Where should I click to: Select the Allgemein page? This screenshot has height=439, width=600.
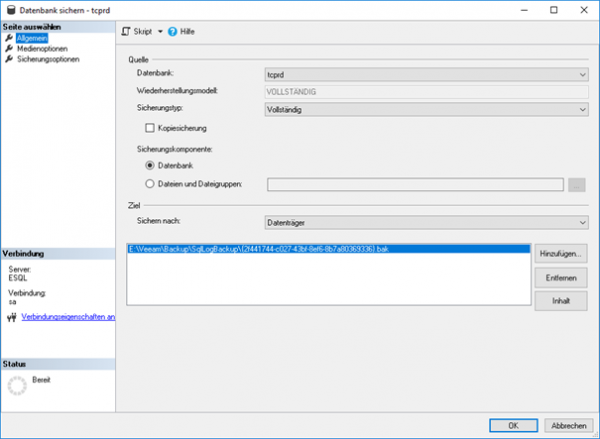click(x=33, y=38)
